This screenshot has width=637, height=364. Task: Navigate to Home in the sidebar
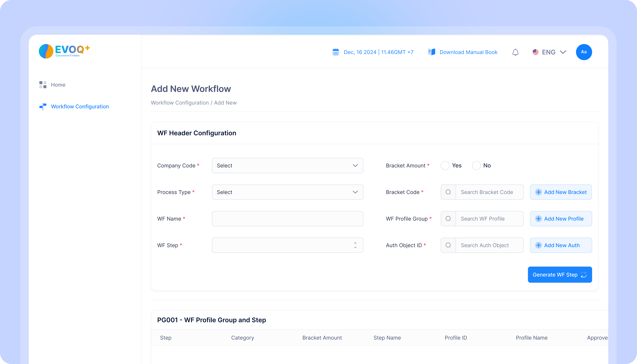58,85
